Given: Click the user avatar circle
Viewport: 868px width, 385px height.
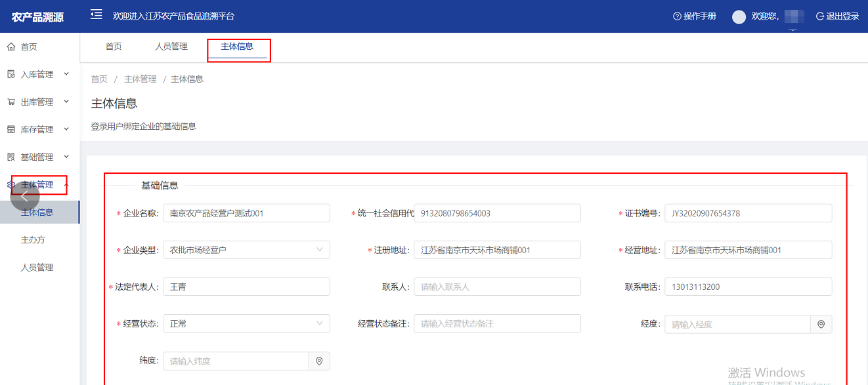Looking at the screenshot, I should click(739, 16).
